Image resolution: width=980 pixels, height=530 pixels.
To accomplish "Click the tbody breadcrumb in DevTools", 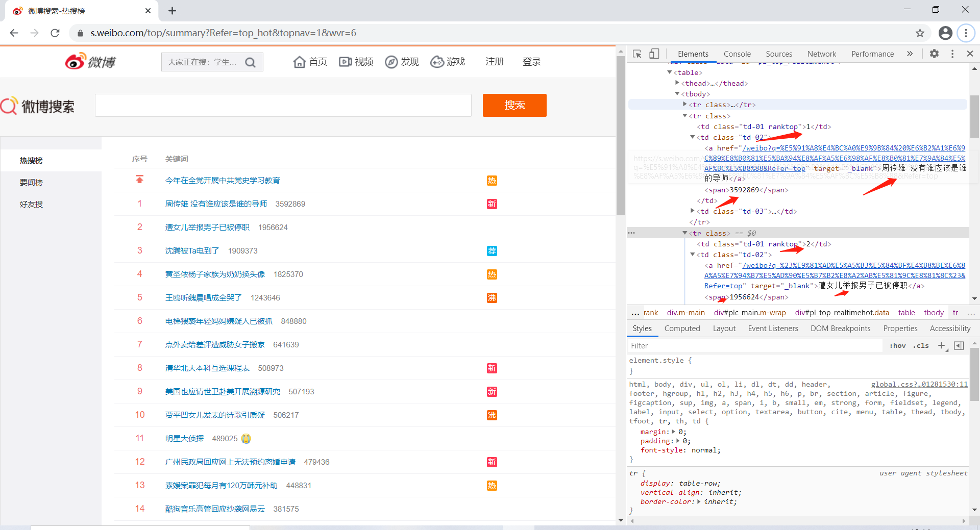I will [x=934, y=313].
